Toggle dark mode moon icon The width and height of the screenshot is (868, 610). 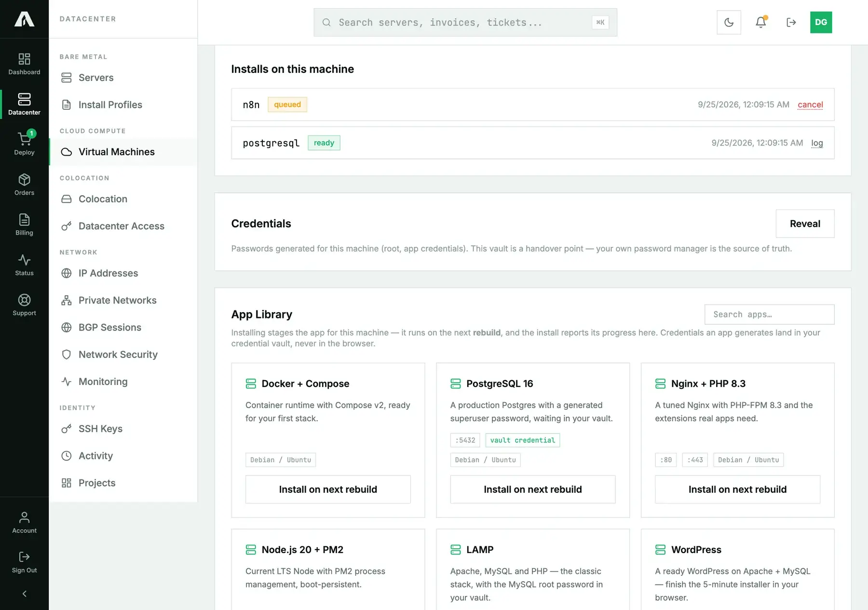pos(729,22)
